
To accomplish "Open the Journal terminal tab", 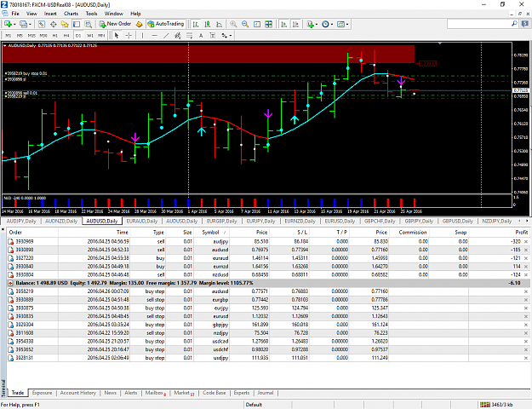I will (x=265, y=393).
